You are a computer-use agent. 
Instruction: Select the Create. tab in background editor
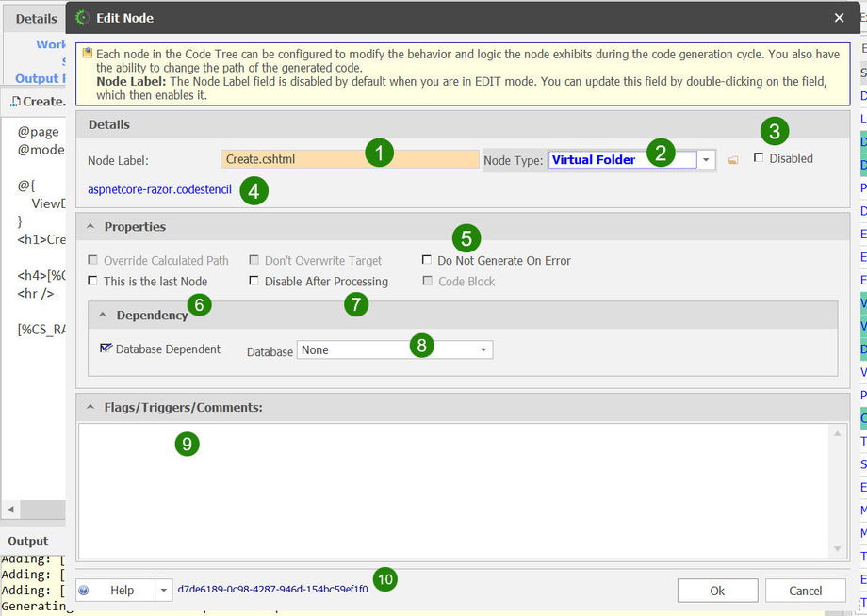coord(38,102)
